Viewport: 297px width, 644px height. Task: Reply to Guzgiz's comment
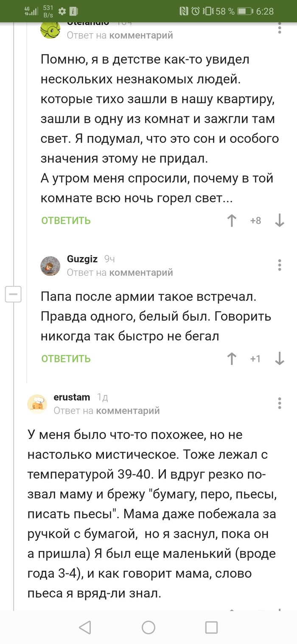pos(66,359)
